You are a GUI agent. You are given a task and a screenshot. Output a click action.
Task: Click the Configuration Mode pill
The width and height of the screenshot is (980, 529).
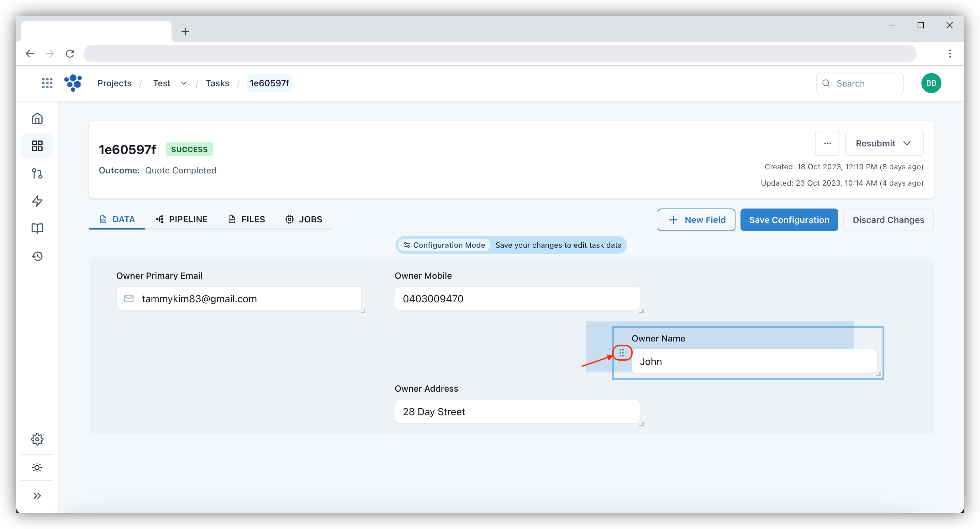pos(444,245)
